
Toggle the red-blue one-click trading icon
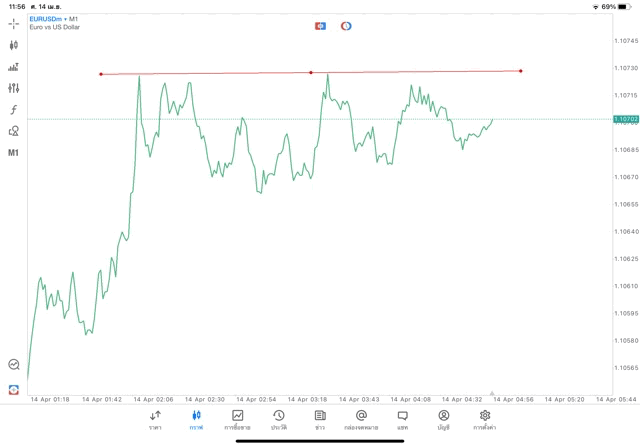click(320, 26)
